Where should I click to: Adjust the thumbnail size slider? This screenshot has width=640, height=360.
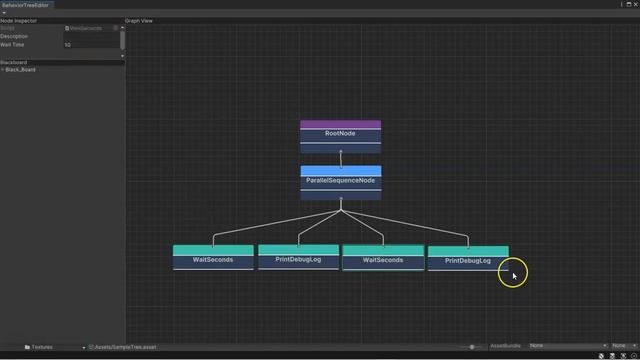(x=472, y=347)
